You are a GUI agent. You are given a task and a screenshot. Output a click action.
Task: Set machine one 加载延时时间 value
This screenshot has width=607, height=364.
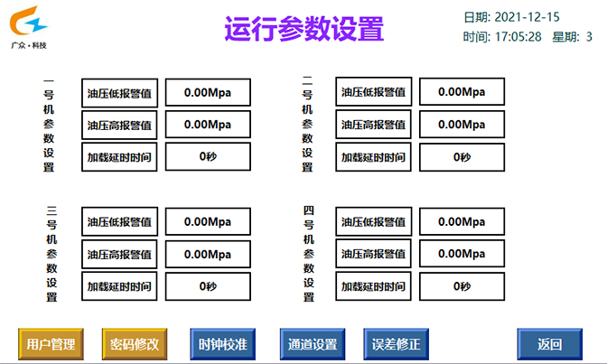[207, 157]
